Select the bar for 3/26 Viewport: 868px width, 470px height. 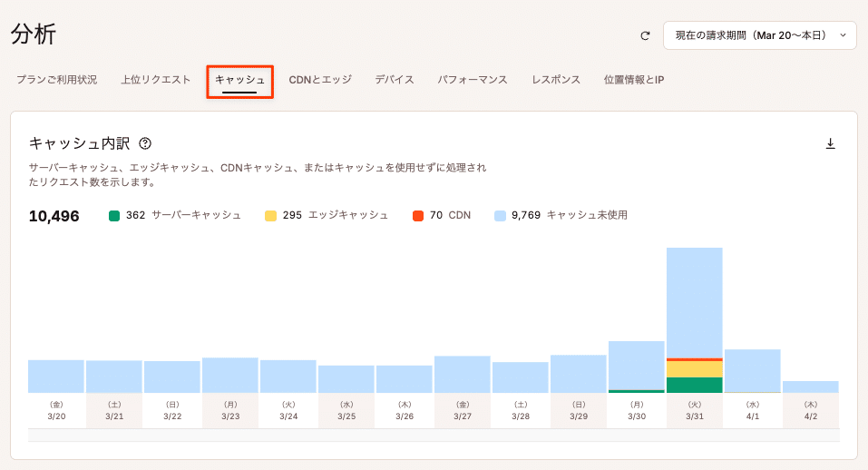405,379
